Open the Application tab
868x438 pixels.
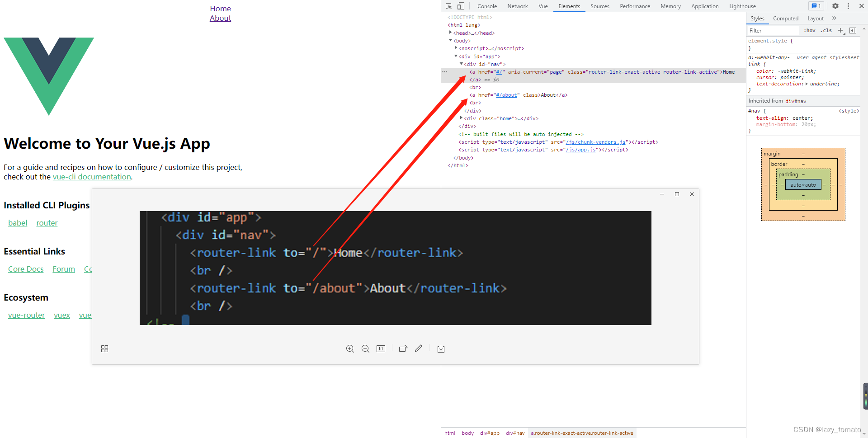pos(705,6)
